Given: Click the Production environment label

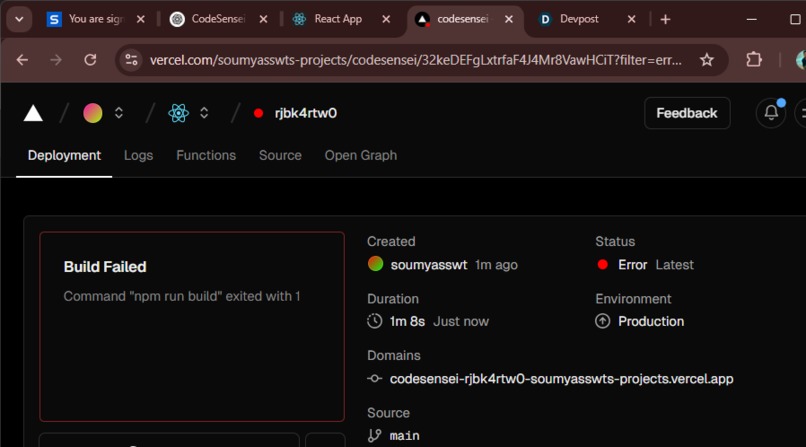Looking at the screenshot, I should [651, 321].
